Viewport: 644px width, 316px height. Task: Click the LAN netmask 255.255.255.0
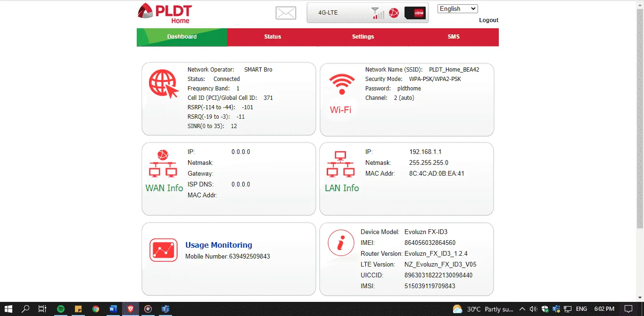click(x=429, y=163)
